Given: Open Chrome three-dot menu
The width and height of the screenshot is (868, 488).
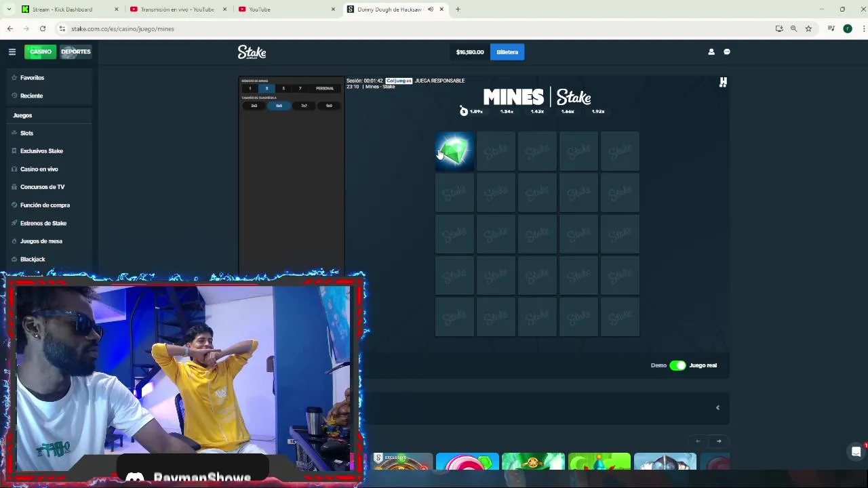Looking at the screenshot, I should point(864,28).
